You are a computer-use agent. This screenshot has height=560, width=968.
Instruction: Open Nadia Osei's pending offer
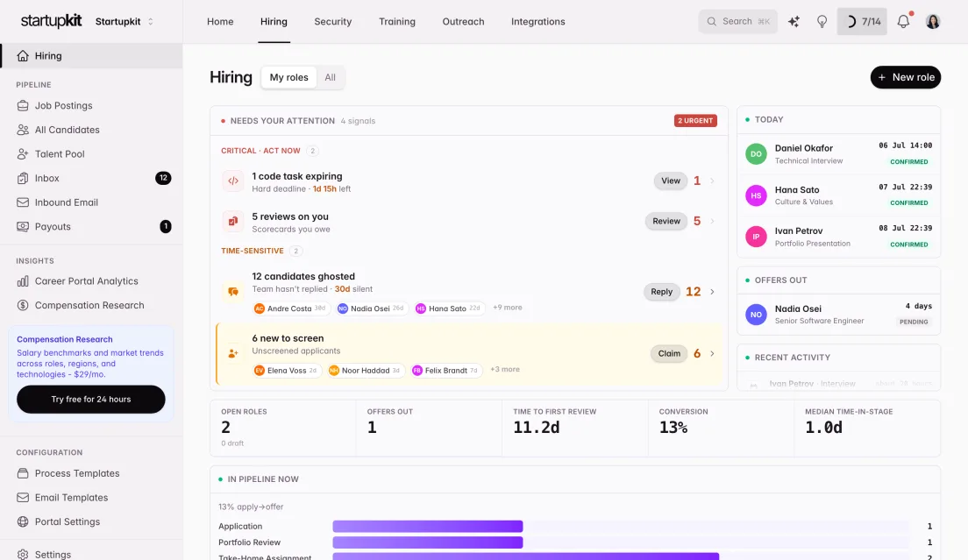tap(838, 315)
